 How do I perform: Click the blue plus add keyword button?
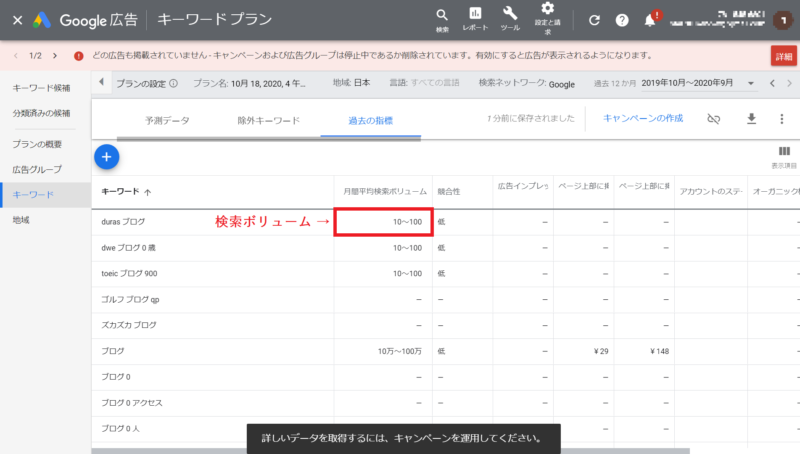pos(107,157)
